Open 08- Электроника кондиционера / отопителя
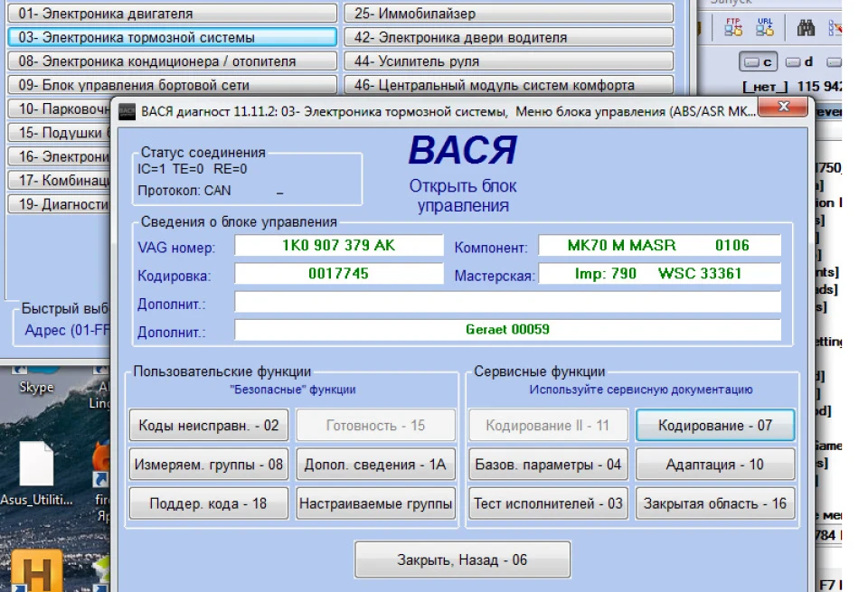The image size is (868, 592). click(x=172, y=61)
